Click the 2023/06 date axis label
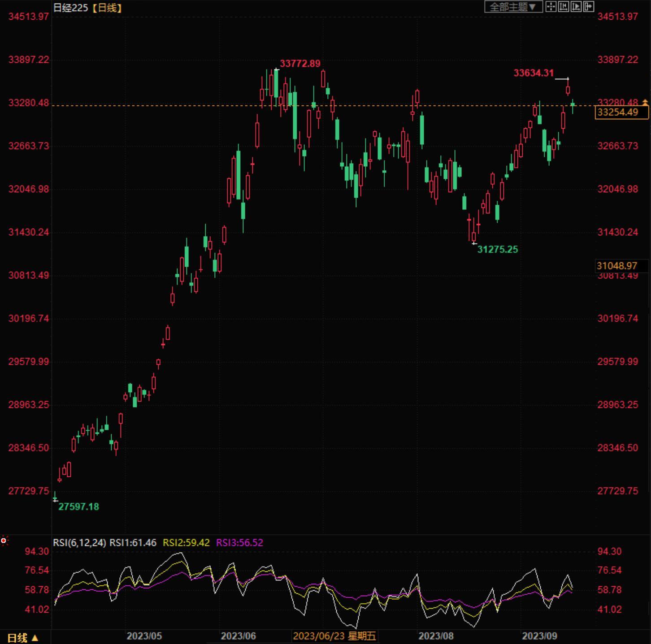Screen dimensions: 651x644 [239, 636]
